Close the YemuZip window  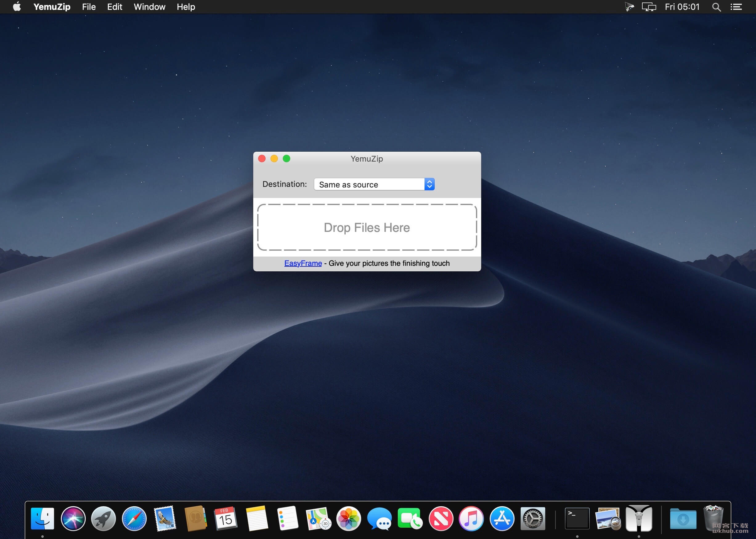[x=262, y=158]
